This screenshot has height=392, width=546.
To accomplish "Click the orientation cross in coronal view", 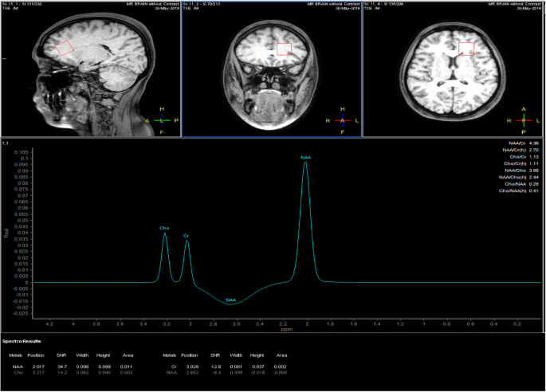I will point(343,120).
